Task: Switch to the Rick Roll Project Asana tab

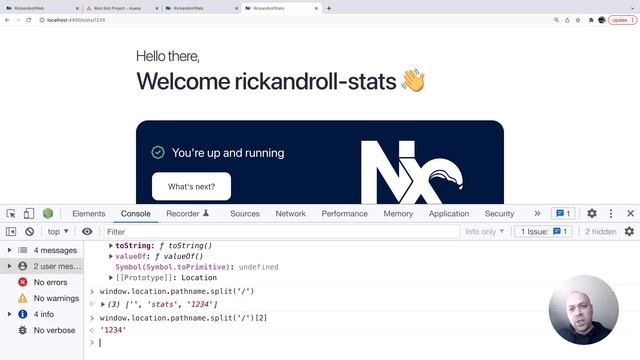Action: tap(121, 8)
